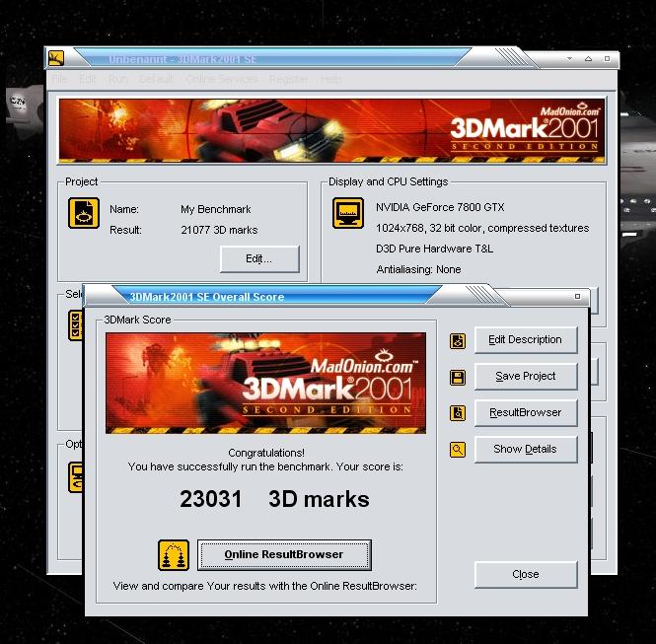
Task: Close the Overall Score dialog with Close button
Action: coord(526,575)
